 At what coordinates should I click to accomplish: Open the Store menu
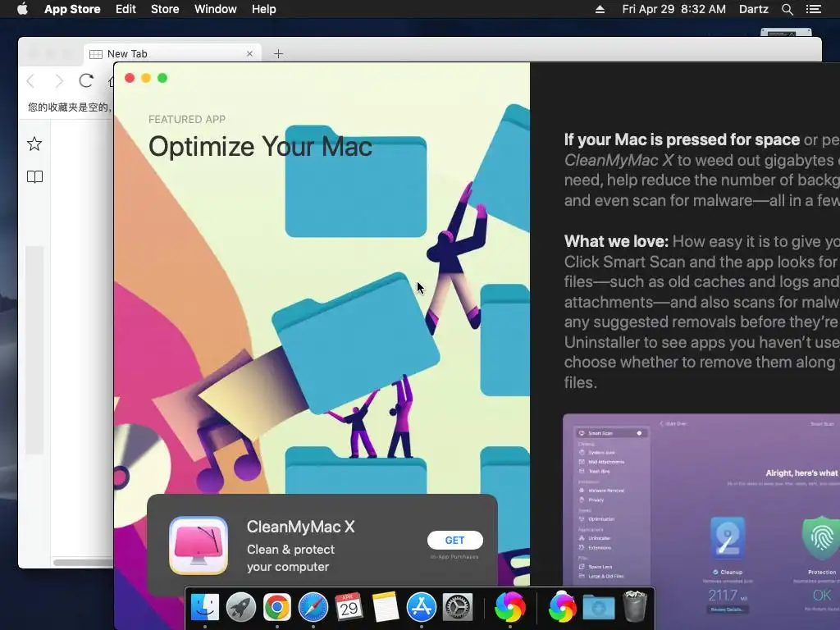164,9
